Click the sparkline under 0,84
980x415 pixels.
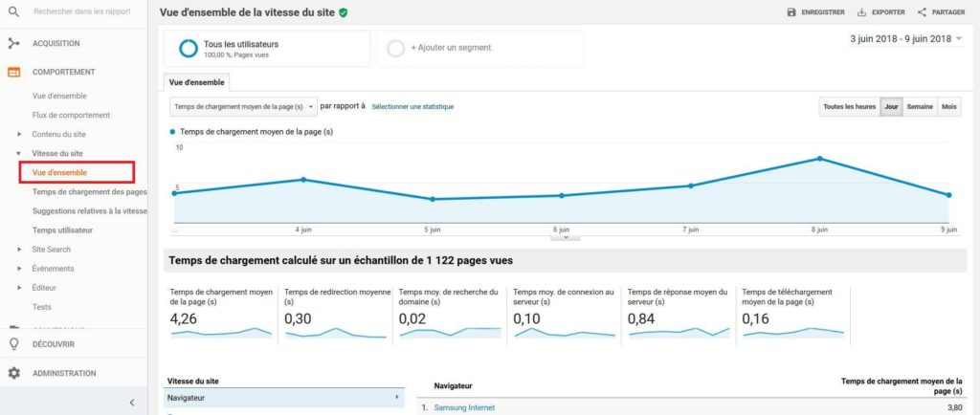679,333
